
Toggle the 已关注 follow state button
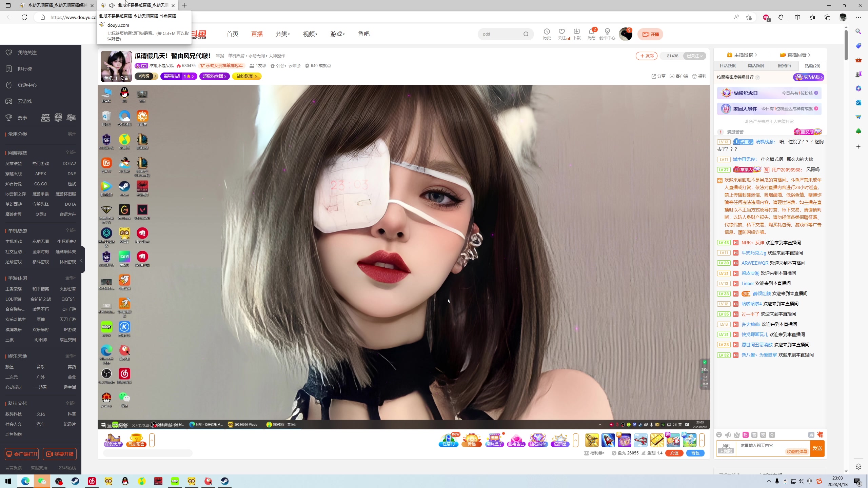pos(694,56)
